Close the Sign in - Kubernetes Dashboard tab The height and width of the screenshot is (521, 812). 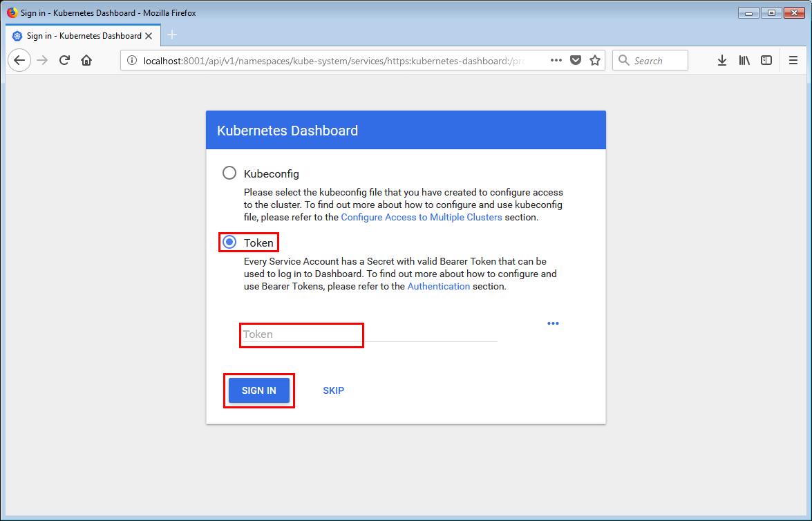coord(149,36)
